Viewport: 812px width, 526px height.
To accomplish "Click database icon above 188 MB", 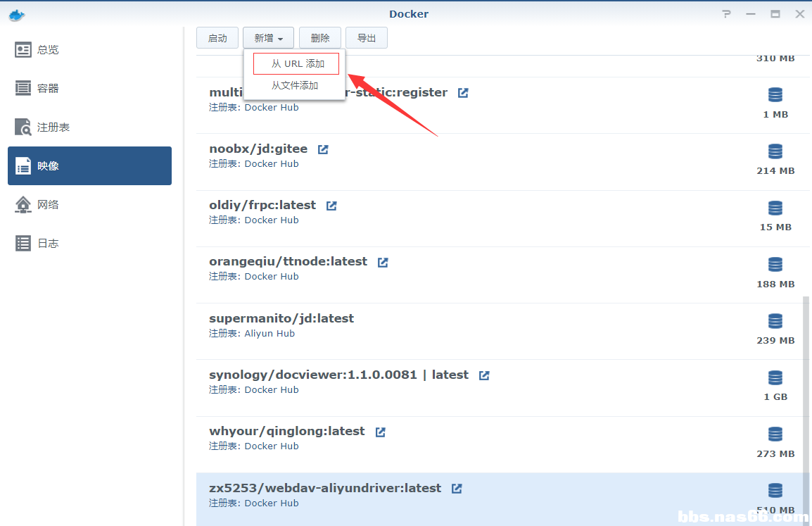I will (x=775, y=264).
